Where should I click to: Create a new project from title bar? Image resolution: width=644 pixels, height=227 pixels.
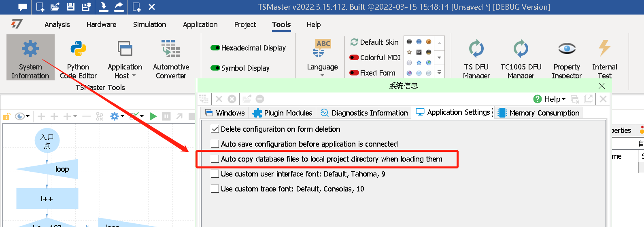40,7
